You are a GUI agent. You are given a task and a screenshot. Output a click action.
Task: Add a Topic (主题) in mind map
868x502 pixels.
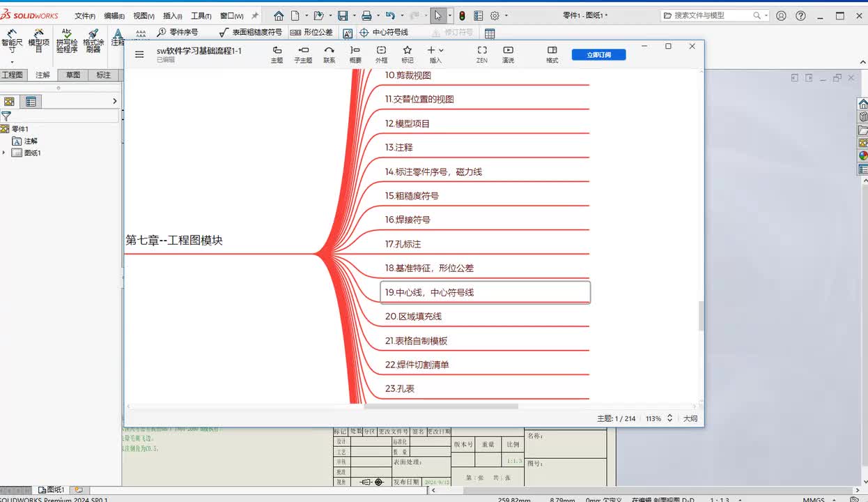[277, 54]
